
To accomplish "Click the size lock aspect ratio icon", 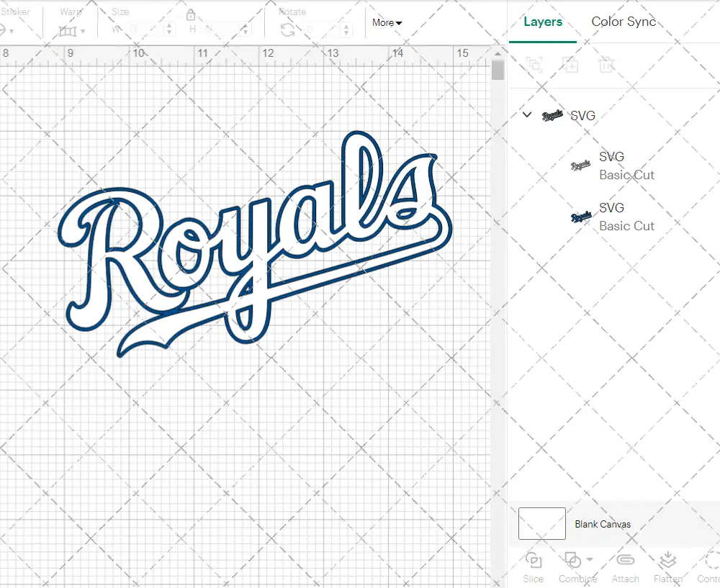I will (x=191, y=16).
